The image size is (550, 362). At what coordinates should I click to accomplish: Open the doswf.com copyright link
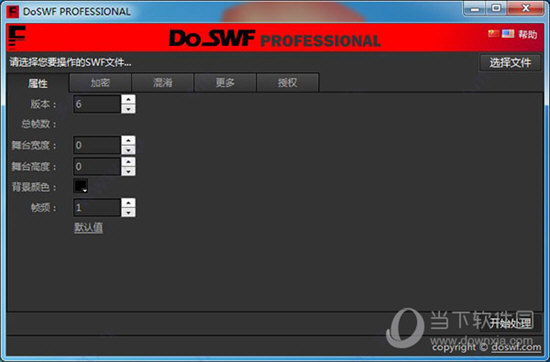click(516, 347)
